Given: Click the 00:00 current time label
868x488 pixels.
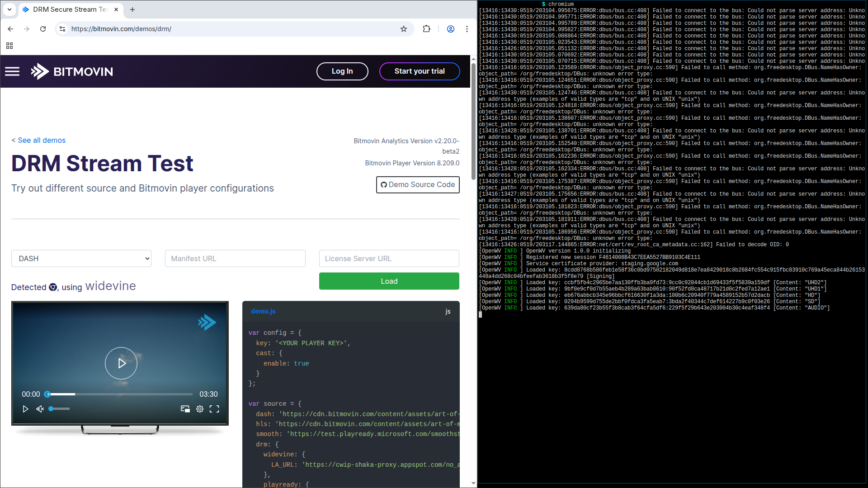Looking at the screenshot, I should pos(31,394).
